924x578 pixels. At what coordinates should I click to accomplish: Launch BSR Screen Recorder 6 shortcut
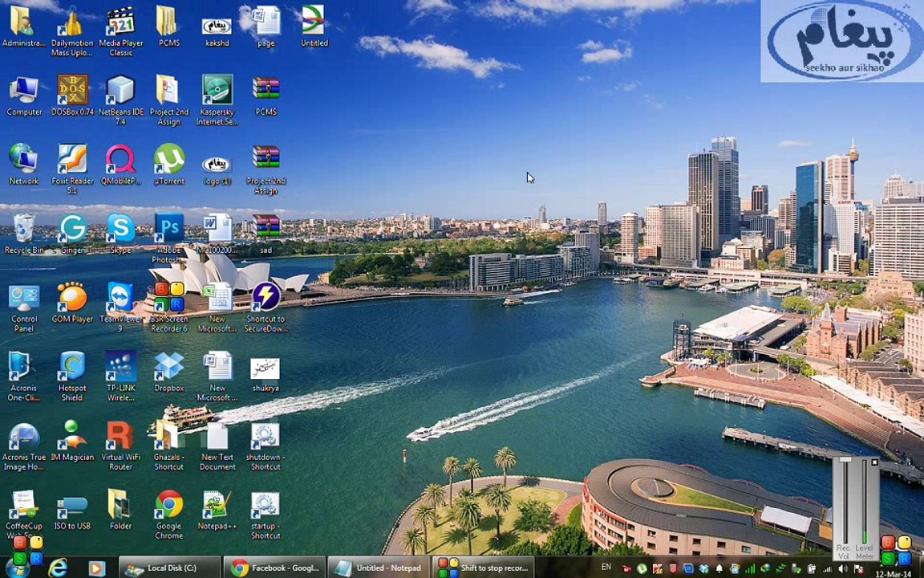coord(169,307)
